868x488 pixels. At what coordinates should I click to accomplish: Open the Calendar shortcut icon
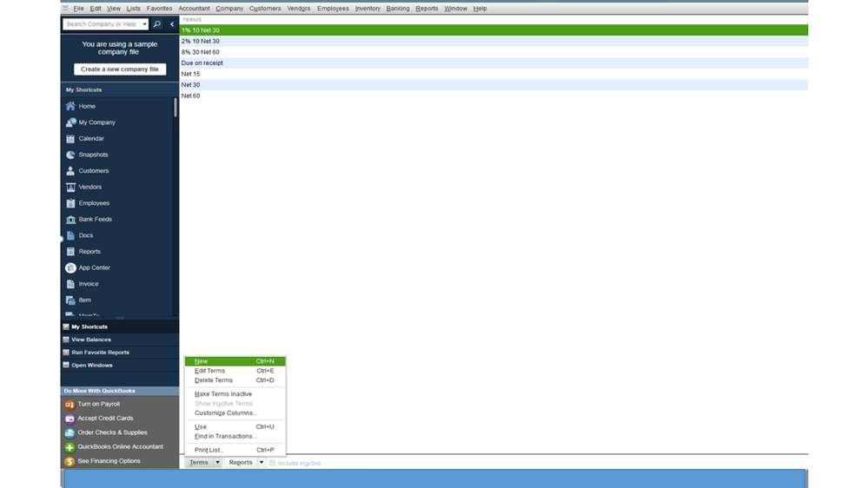pos(70,138)
